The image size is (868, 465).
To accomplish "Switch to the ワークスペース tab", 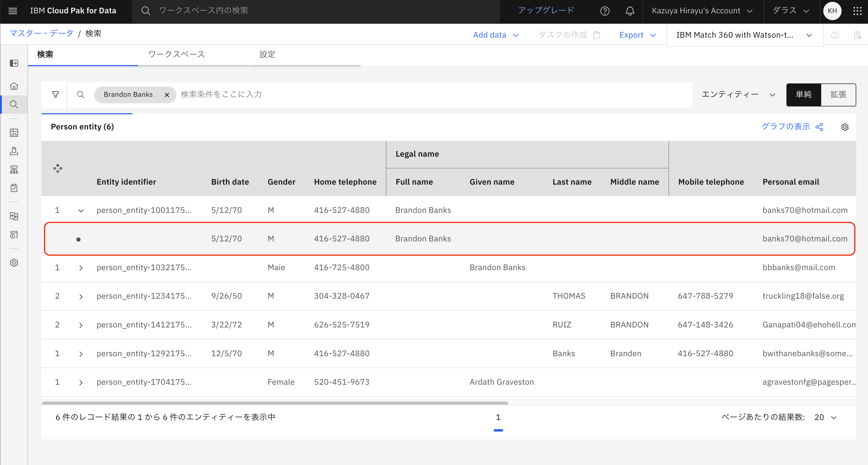I will tap(176, 55).
